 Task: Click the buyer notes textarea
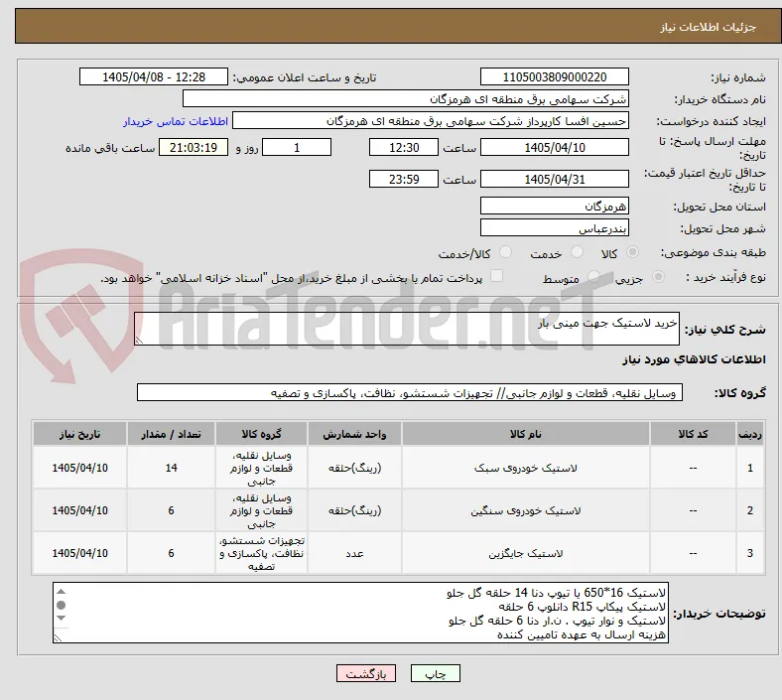pos(360,613)
